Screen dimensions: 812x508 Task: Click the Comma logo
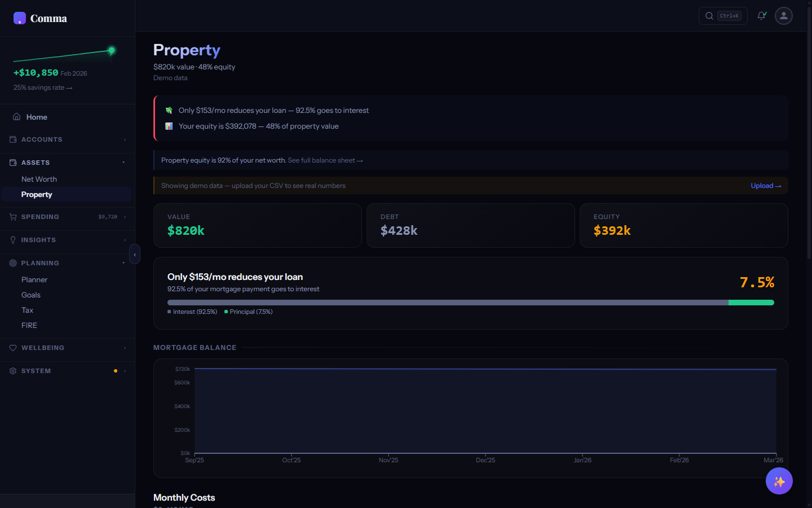pyautogui.click(x=39, y=18)
